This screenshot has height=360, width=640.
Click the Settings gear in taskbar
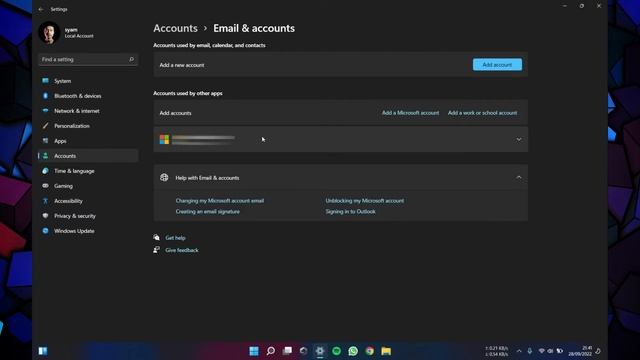[320, 351]
